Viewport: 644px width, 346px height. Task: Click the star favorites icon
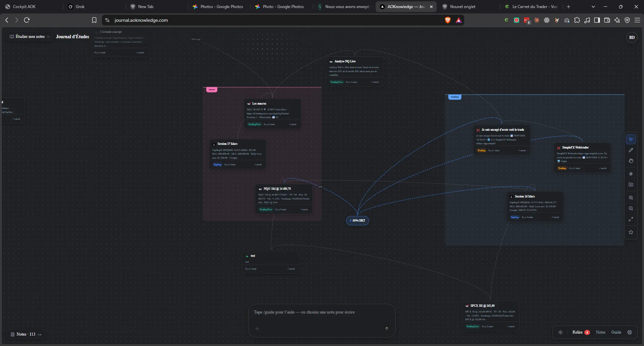631,232
